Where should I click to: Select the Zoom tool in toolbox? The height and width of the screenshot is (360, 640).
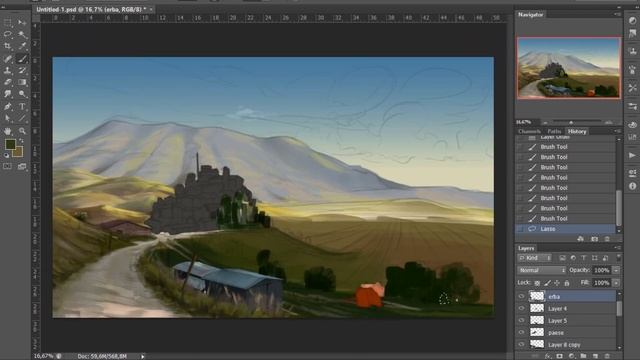(22, 131)
